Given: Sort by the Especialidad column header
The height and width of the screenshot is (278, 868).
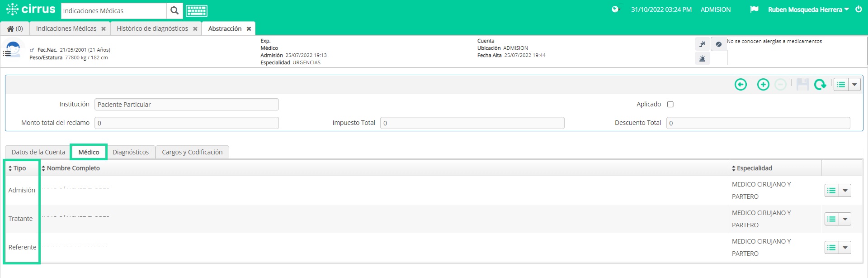Looking at the screenshot, I should 754,168.
